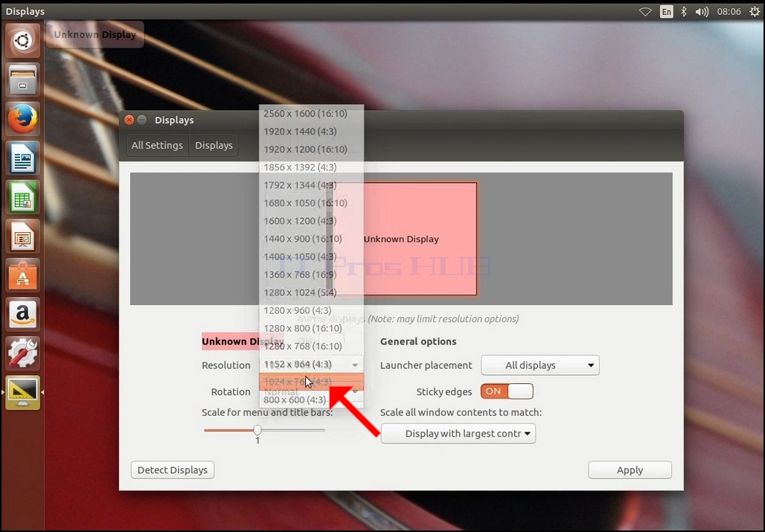Click the volume indicator in top bar
Screen dimensions: 765x532
(702, 11)
